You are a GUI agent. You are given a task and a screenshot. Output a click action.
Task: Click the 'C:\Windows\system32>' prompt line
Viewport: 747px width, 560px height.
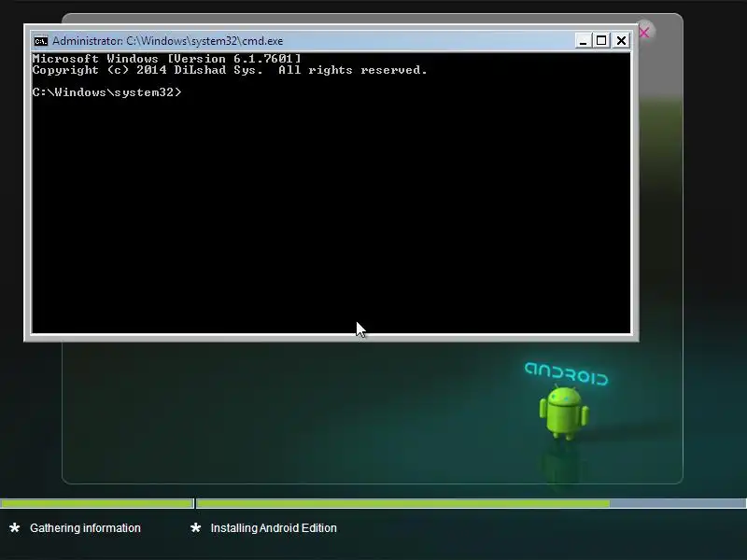pos(106,92)
